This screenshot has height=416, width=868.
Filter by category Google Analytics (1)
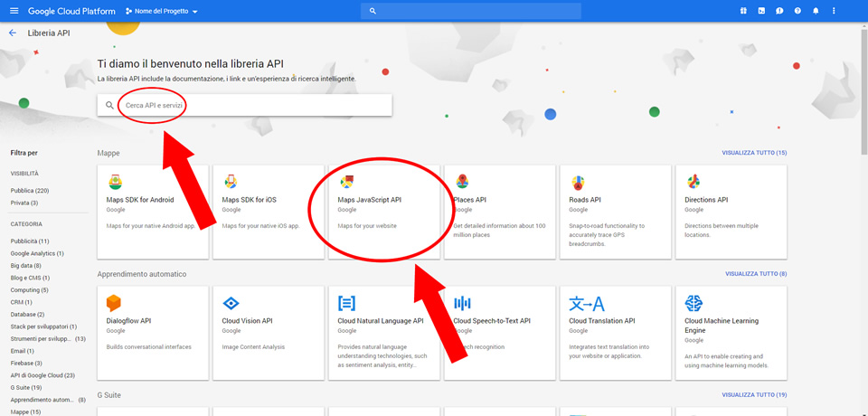[x=37, y=254]
